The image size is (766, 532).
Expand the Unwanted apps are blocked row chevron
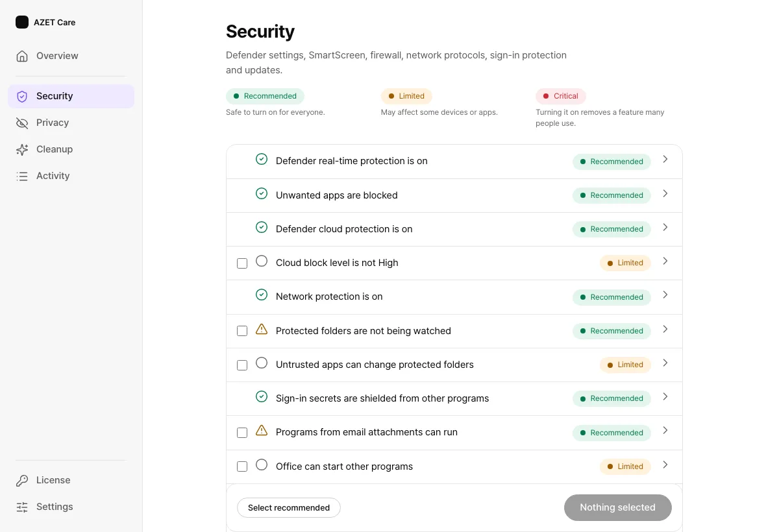point(665,193)
